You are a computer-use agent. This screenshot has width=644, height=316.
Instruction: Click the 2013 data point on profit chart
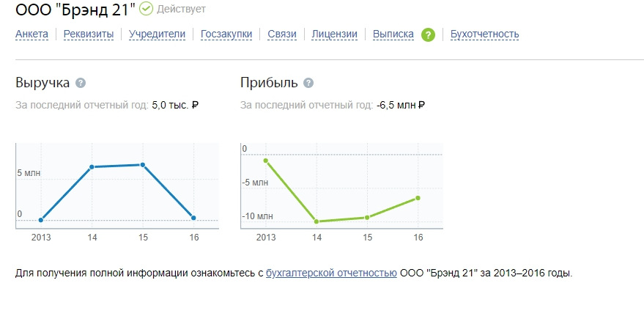[266, 161]
